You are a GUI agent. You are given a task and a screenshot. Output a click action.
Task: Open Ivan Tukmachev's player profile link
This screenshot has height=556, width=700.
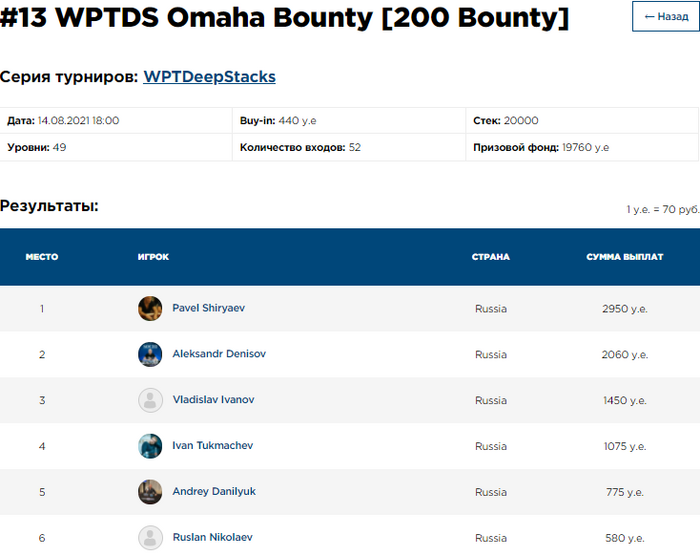(x=212, y=446)
